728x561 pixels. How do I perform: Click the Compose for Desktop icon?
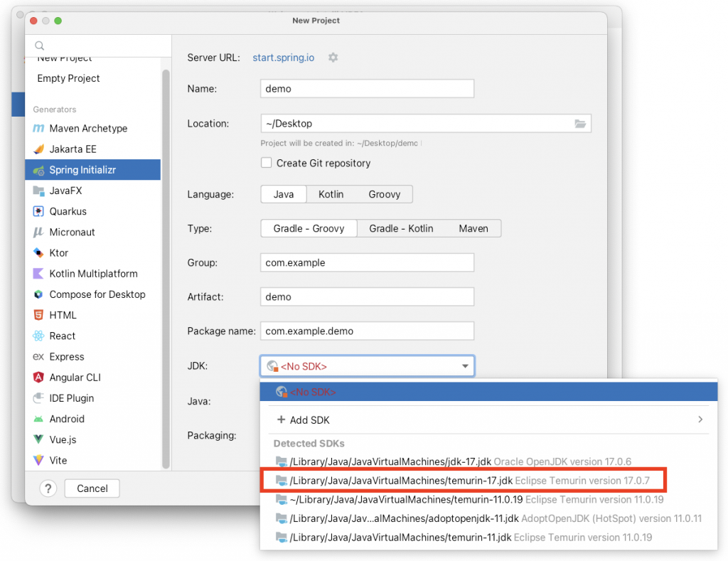(38, 294)
